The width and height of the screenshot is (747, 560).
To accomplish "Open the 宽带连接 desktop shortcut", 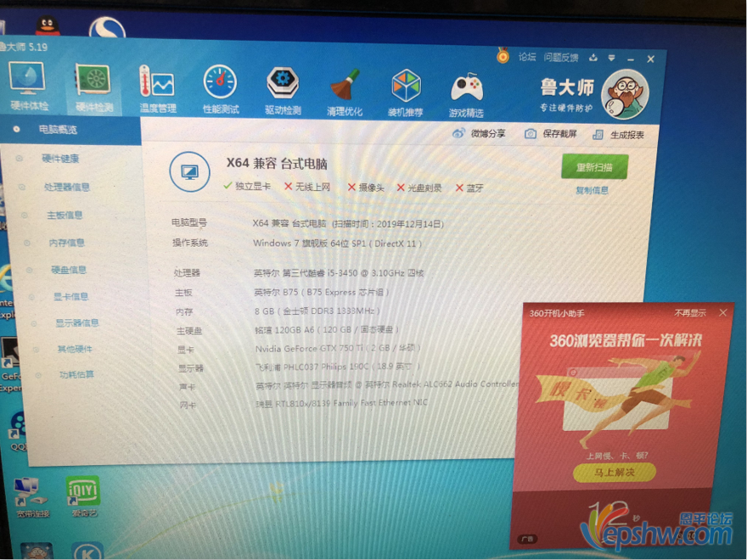I will [32, 496].
